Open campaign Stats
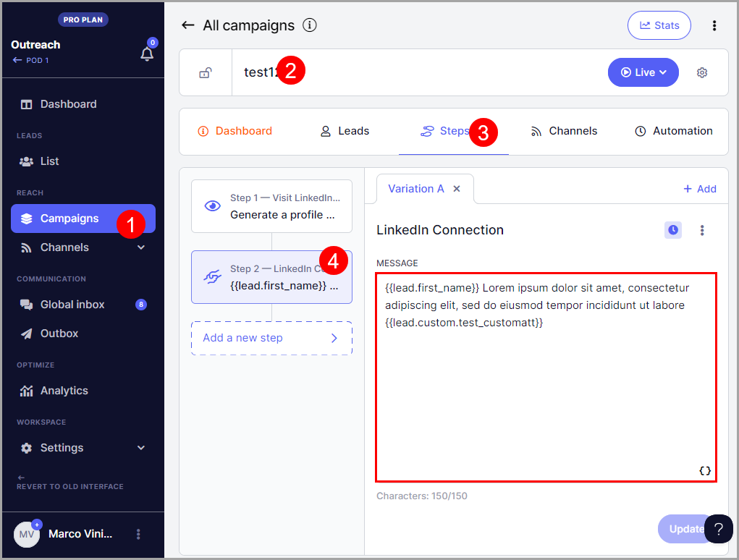The width and height of the screenshot is (739, 560). click(659, 25)
